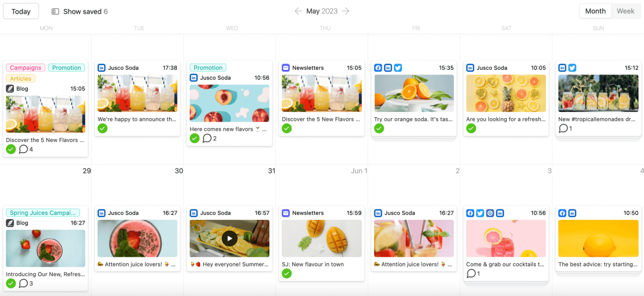Switch to the Week view tab

[625, 11]
